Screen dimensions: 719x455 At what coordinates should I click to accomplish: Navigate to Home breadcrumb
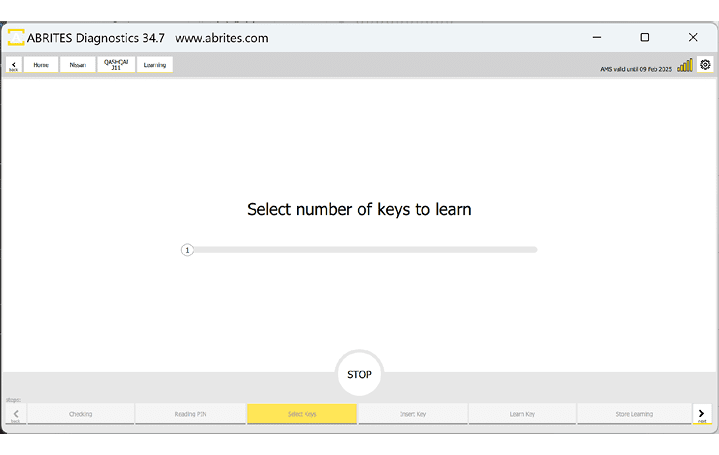[41, 65]
